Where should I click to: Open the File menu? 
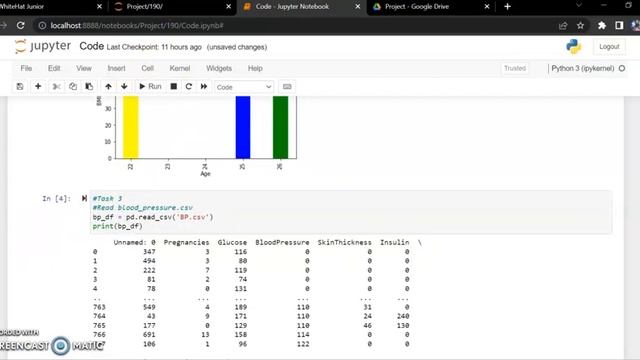click(x=26, y=68)
